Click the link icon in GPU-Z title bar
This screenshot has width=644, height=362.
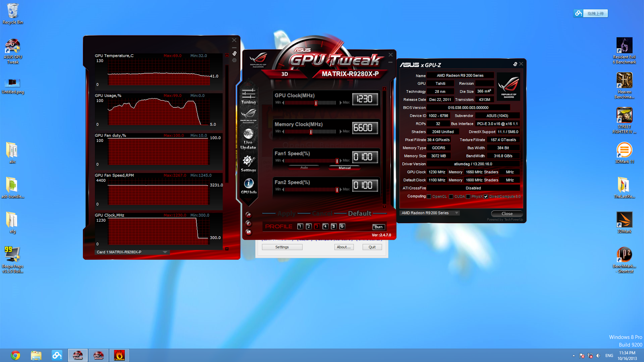515,64
